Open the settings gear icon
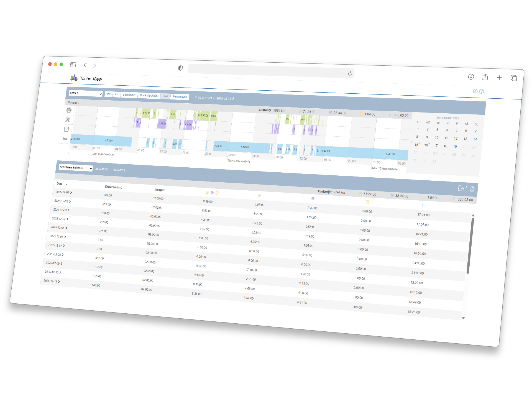 (x=475, y=91)
